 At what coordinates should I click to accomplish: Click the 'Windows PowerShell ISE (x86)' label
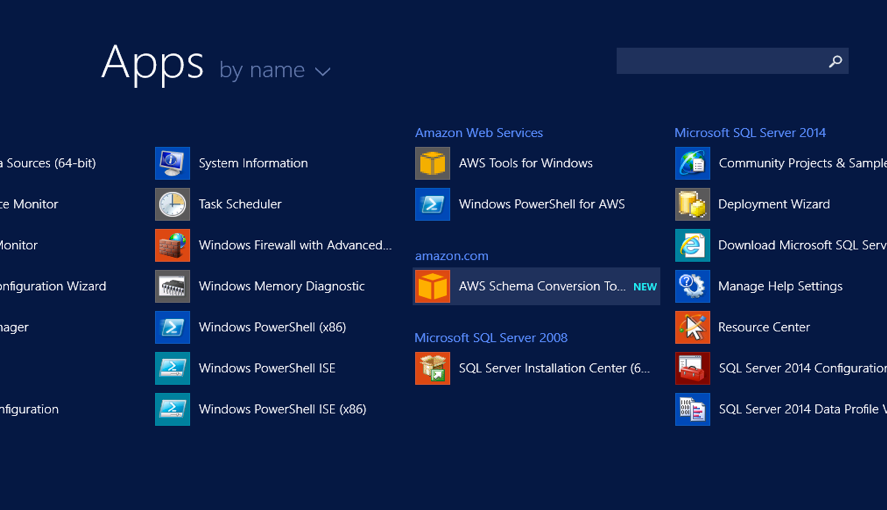click(282, 409)
